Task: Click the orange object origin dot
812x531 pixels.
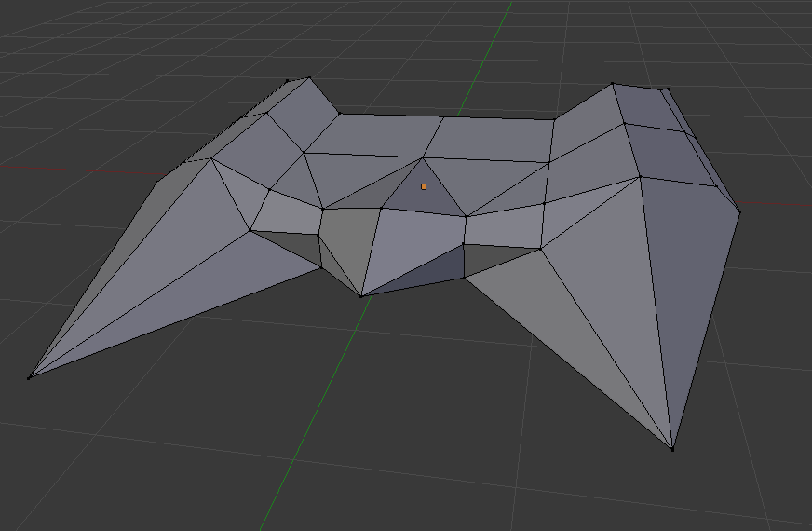Action: pos(424,186)
